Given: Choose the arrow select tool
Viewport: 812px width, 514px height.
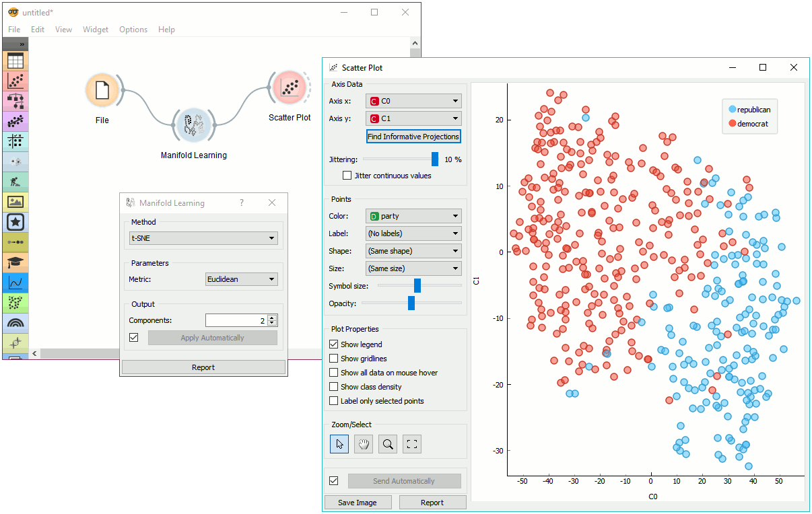Looking at the screenshot, I should coord(339,444).
